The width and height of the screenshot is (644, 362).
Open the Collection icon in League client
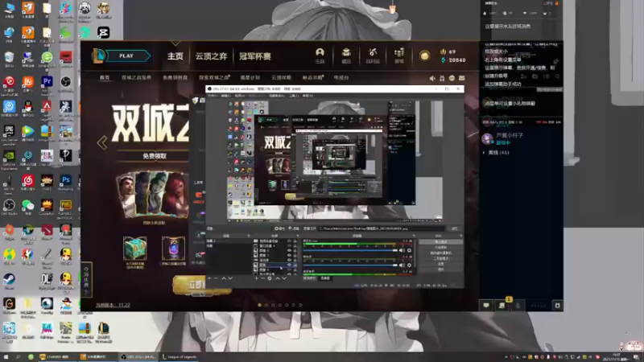tap(346, 52)
